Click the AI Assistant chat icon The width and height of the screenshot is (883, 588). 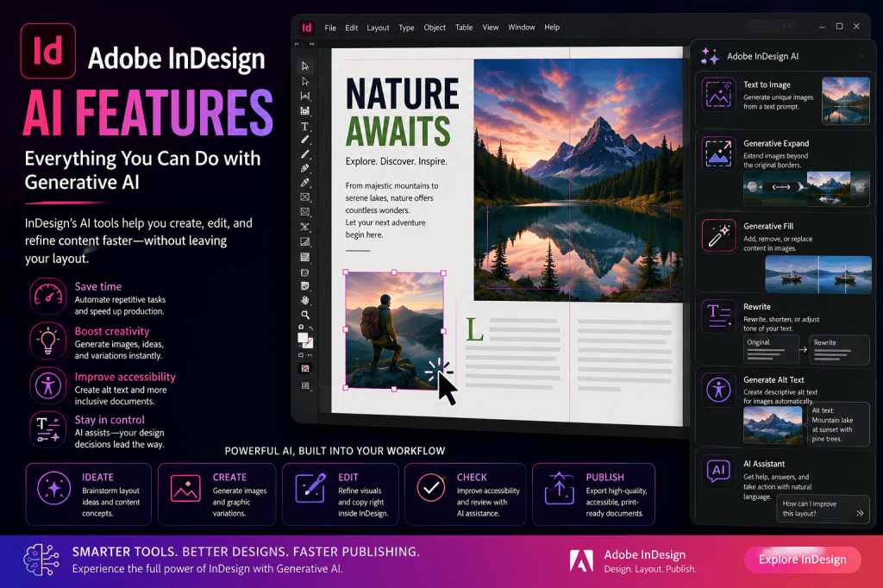tap(718, 470)
